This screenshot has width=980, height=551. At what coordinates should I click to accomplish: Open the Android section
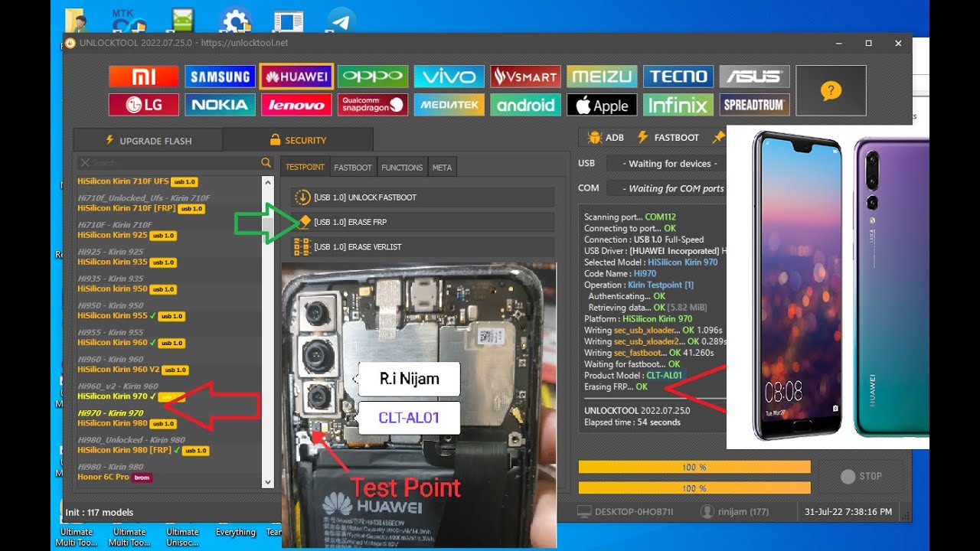coord(526,105)
